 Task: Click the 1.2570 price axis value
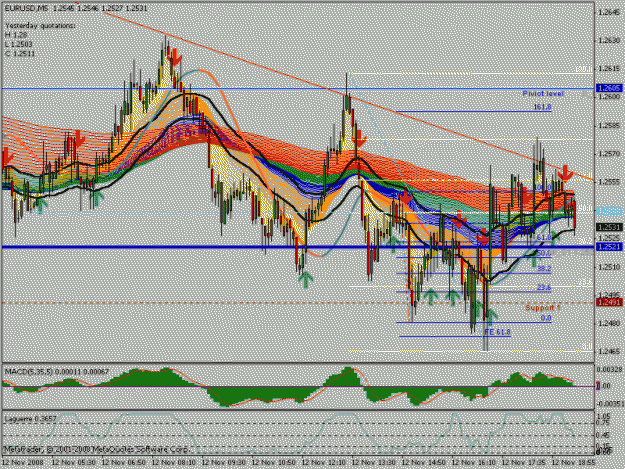click(609, 153)
